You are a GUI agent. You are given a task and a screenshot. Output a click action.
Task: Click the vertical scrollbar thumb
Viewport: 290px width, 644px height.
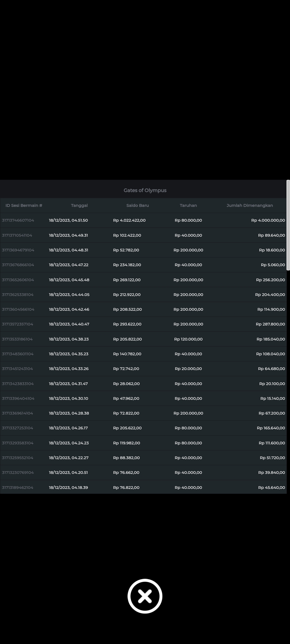point(288,225)
